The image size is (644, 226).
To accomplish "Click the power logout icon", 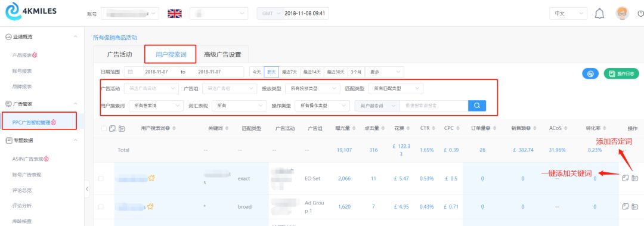I will tap(640, 14).
